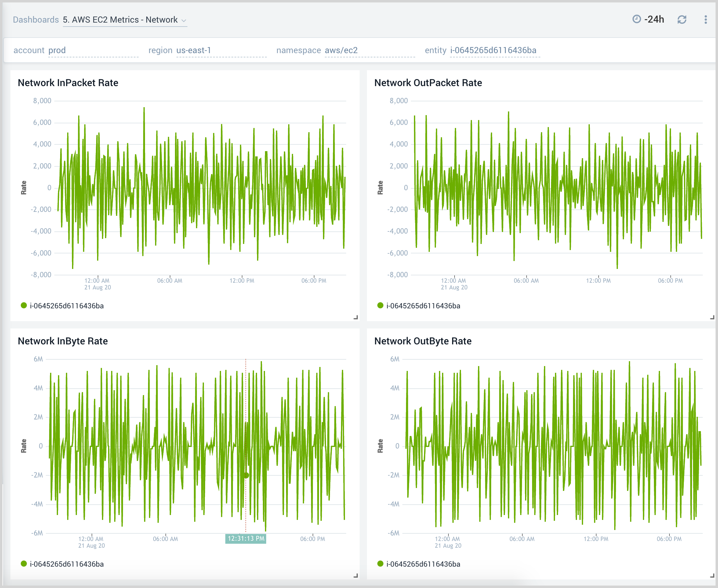
Task: Open the dashboard options kebab menu
Action: [705, 19]
